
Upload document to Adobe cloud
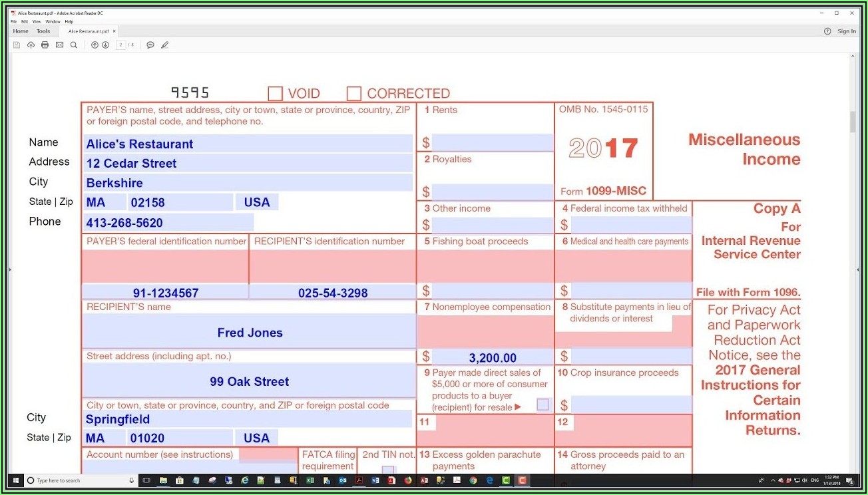click(x=31, y=45)
